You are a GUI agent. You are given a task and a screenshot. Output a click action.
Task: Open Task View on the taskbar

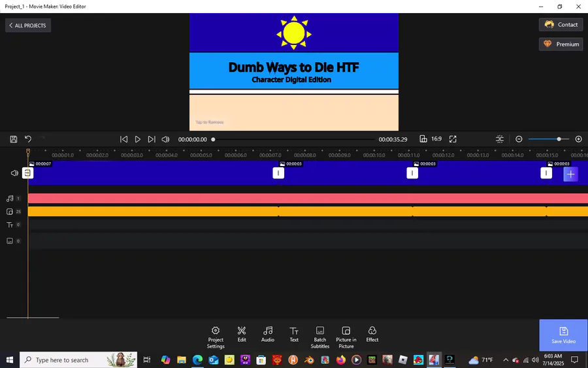147,360
